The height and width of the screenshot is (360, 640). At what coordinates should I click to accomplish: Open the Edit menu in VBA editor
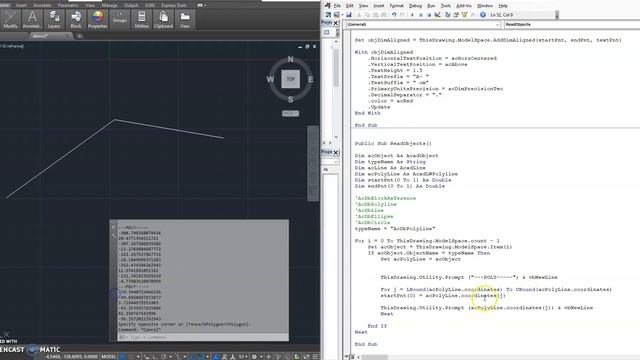[349, 6]
